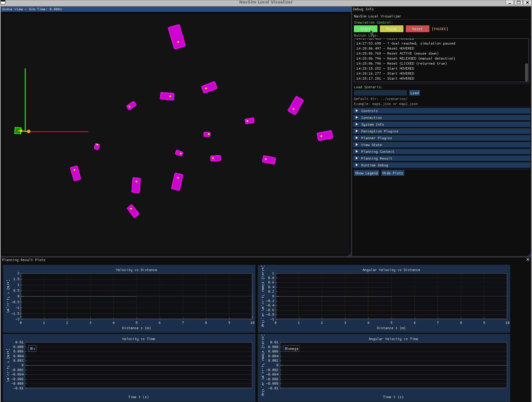The height and width of the screenshot is (402, 532).
Task: Click the Button Logs scrollbar handle
Action: coord(526,72)
